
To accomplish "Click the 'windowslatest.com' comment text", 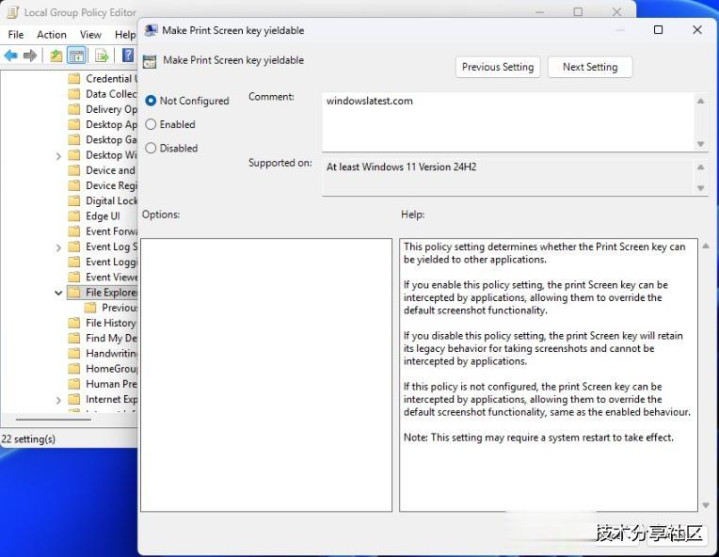I will coord(369,101).
